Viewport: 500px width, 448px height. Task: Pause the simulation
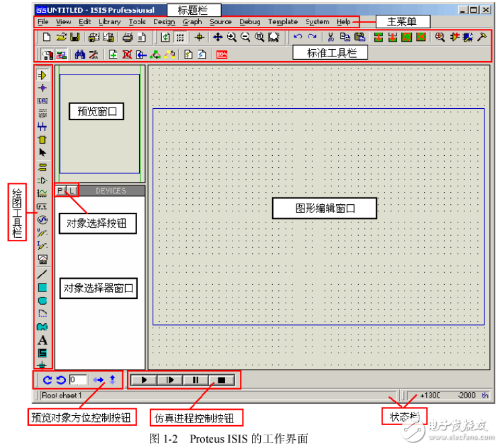tap(196, 379)
